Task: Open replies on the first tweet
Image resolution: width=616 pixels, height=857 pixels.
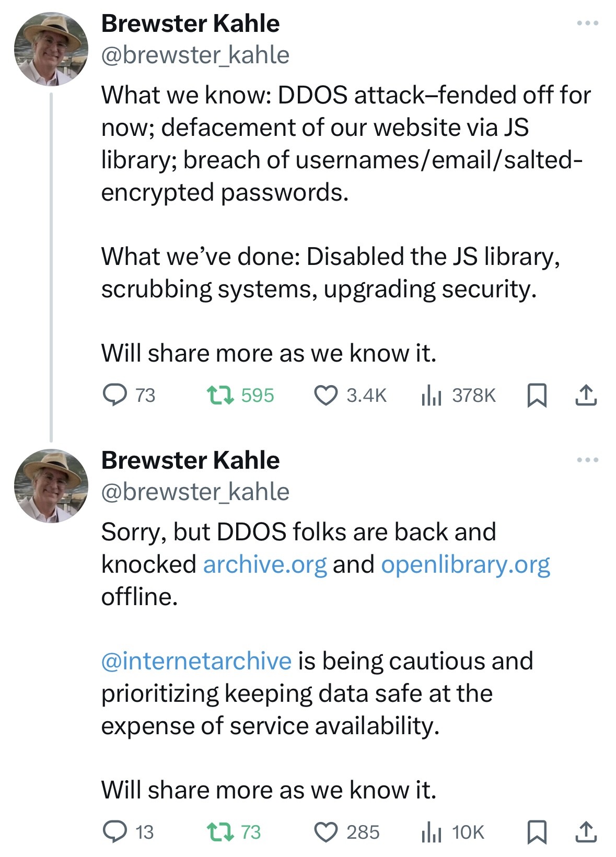Action: pyautogui.click(x=129, y=395)
